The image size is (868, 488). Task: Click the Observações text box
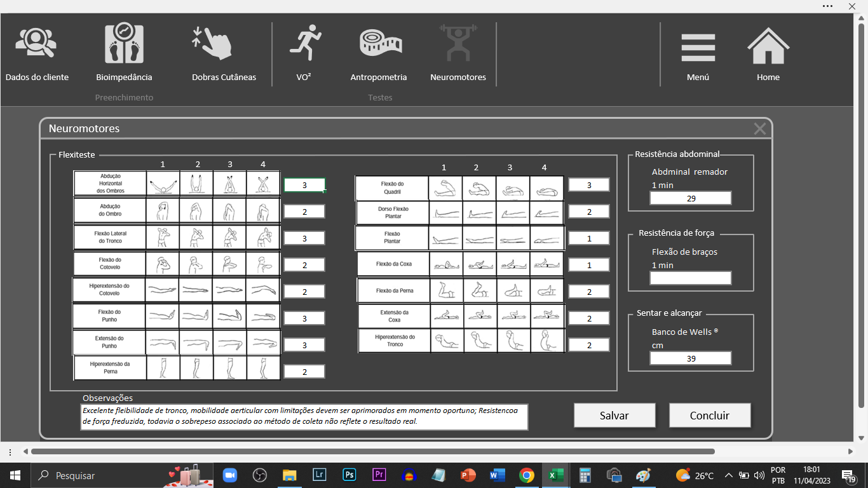pos(304,416)
